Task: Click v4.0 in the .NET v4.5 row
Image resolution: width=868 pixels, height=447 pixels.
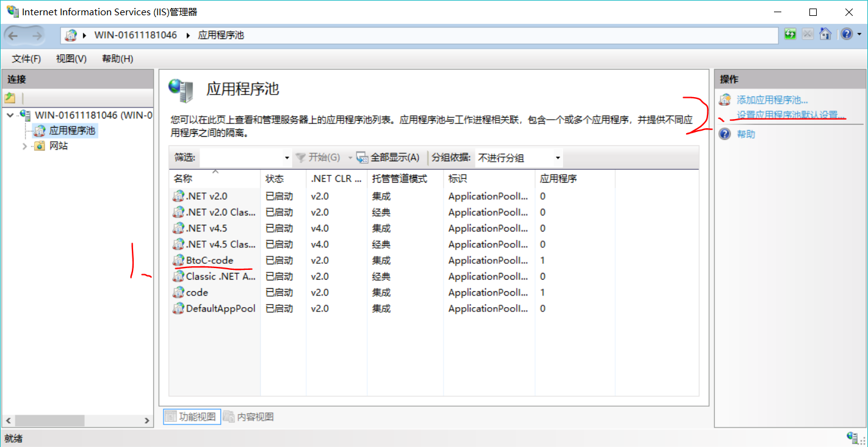Action: point(320,228)
